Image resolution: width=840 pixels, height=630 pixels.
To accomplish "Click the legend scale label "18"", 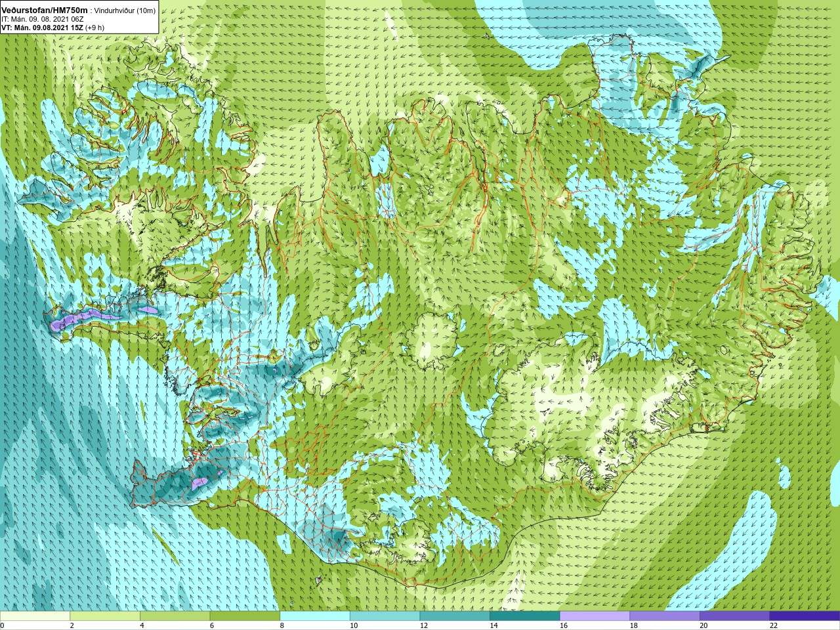I will [x=634, y=625].
